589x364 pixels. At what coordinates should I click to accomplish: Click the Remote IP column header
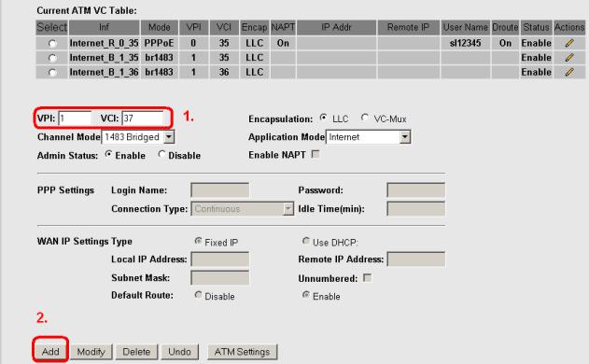point(408,27)
